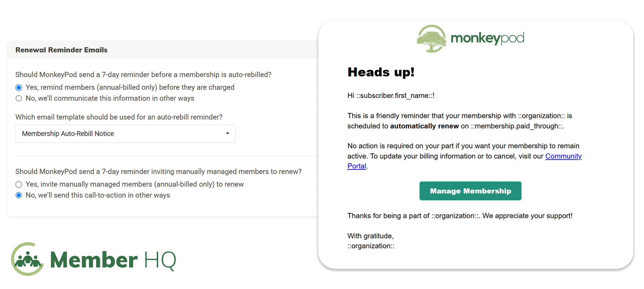Open the auto-rebill email template dropdown
Viewport: 644px width, 289px height.
[x=125, y=134]
